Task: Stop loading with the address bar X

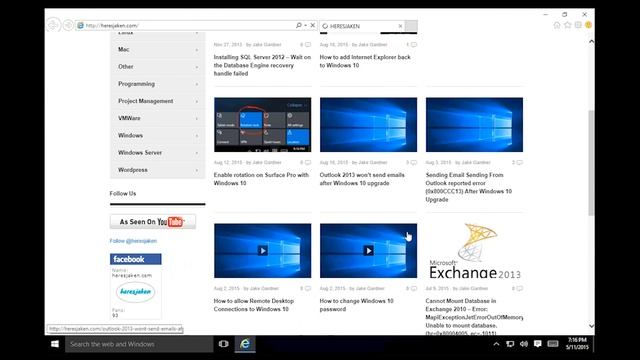Action: [x=313, y=25]
